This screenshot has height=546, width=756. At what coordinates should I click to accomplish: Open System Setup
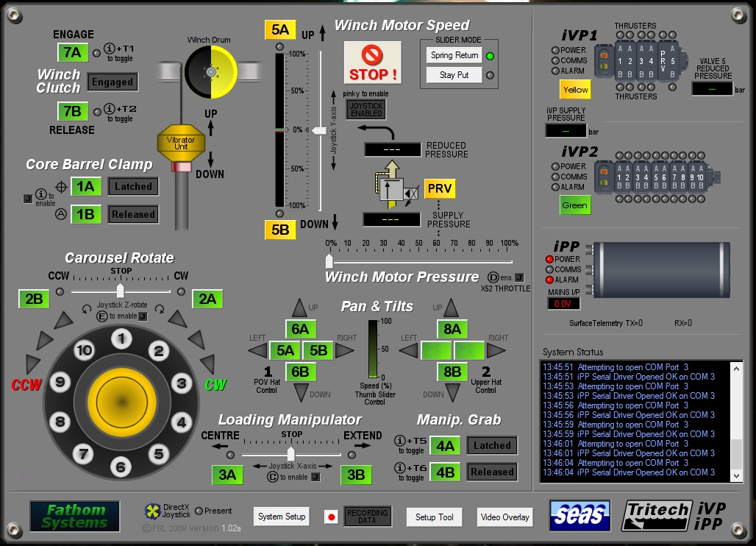tap(282, 517)
